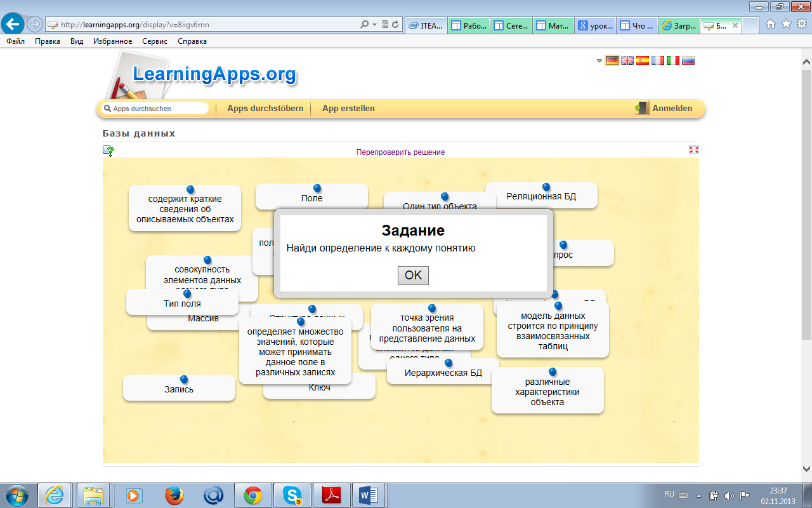
Task: Click the address bar search magnifier icon
Action: point(365,25)
